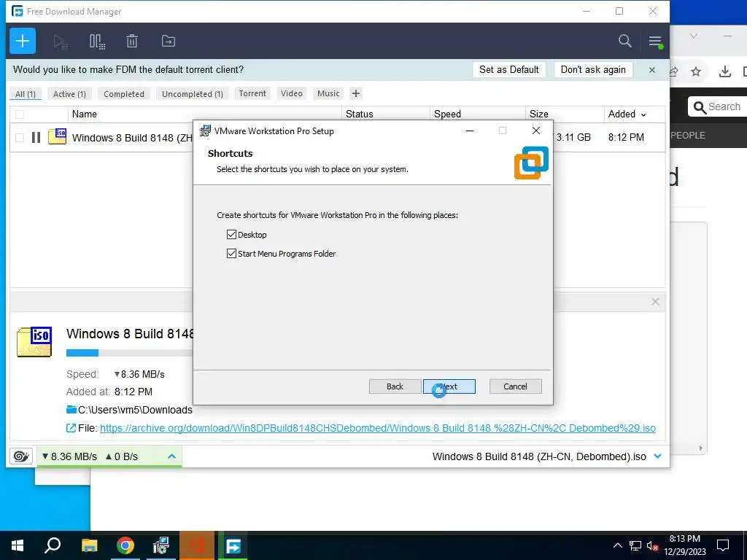Image resolution: width=747 pixels, height=560 pixels.
Task: Close the download details panel
Action: click(x=655, y=302)
